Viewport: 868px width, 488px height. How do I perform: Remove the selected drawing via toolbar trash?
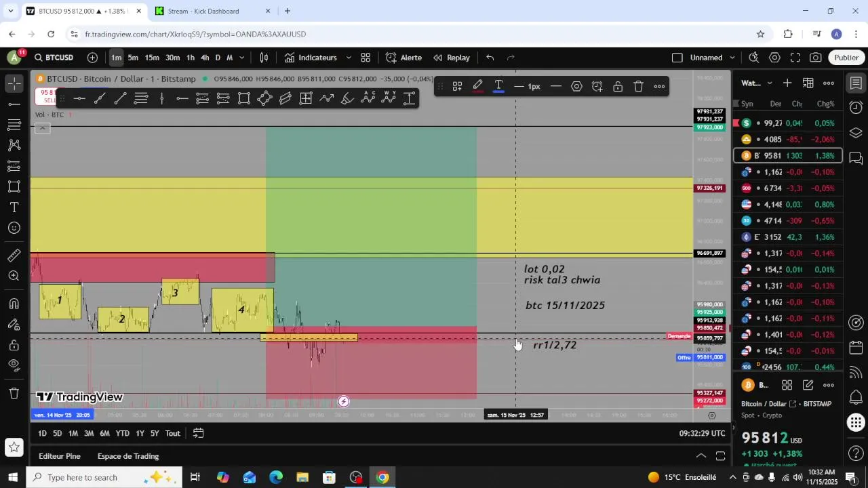[x=639, y=87]
